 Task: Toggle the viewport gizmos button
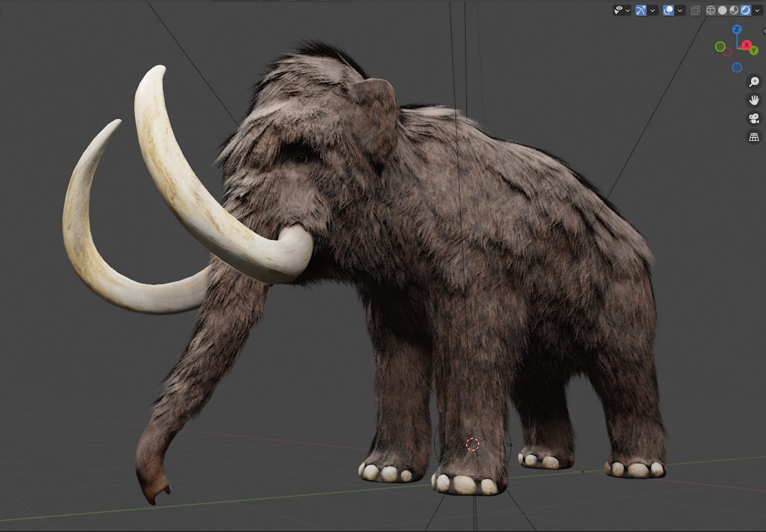(x=641, y=10)
